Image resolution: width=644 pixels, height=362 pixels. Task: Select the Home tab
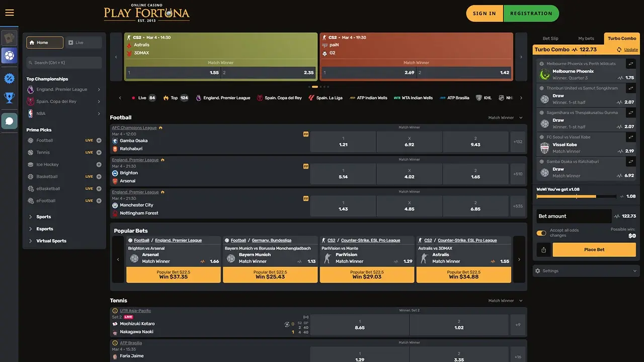point(45,43)
